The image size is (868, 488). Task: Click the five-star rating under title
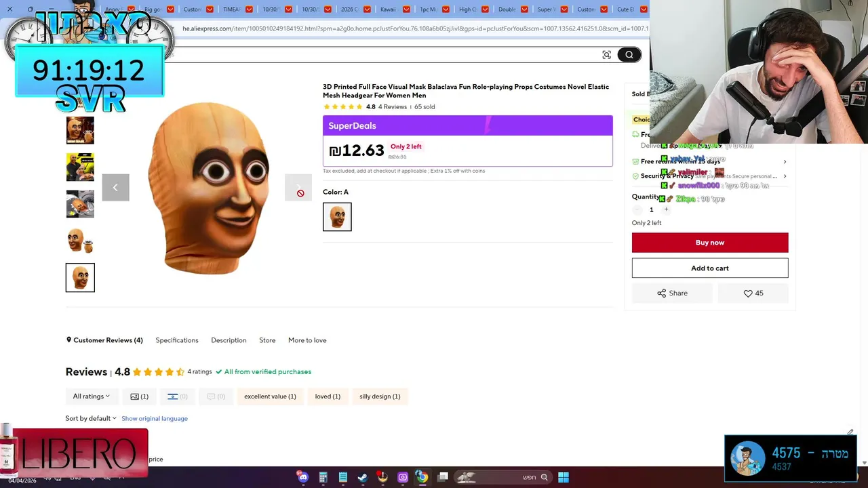pos(343,107)
